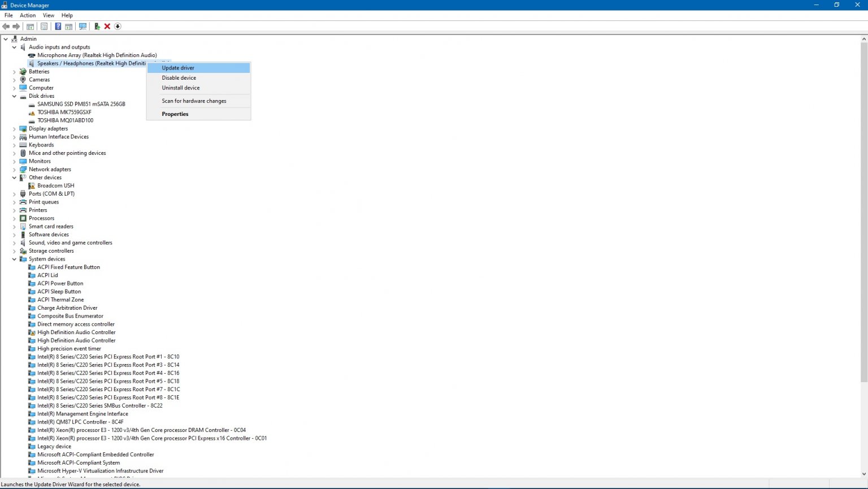This screenshot has width=868, height=489.
Task: Click the Cameras category icon
Action: [x=23, y=80]
